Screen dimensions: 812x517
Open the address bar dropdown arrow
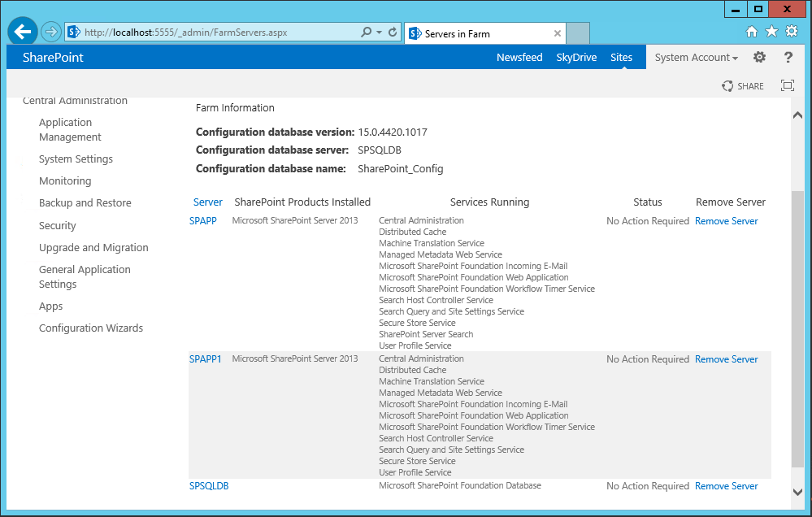click(x=379, y=33)
